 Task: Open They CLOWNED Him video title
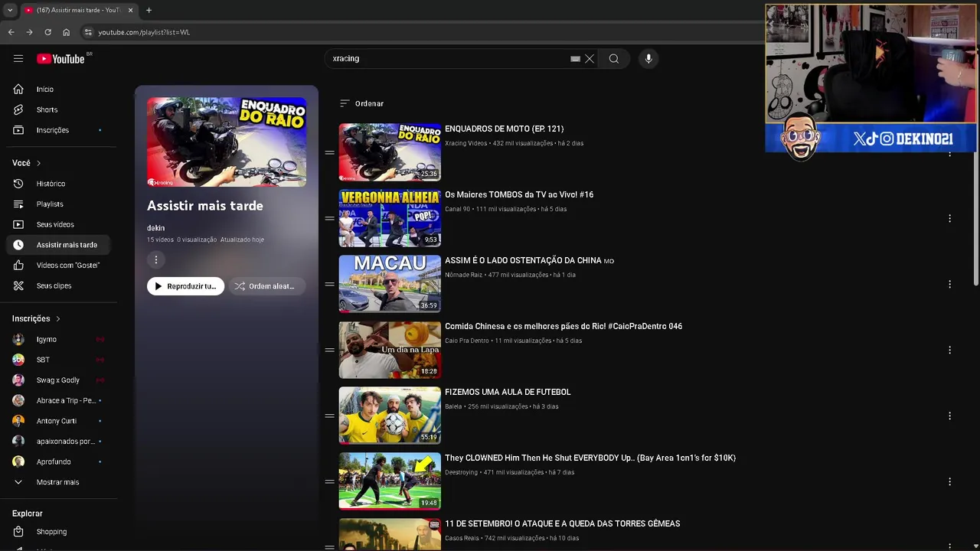coord(590,458)
